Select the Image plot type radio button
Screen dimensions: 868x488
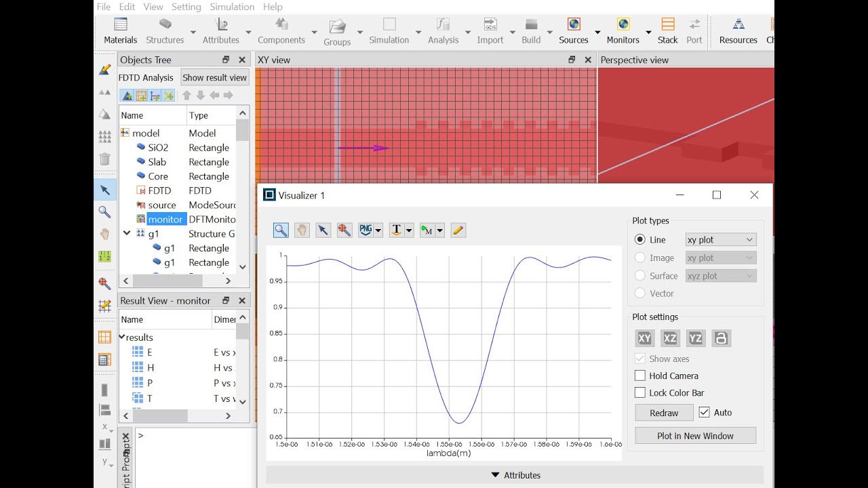coord(640,258)
